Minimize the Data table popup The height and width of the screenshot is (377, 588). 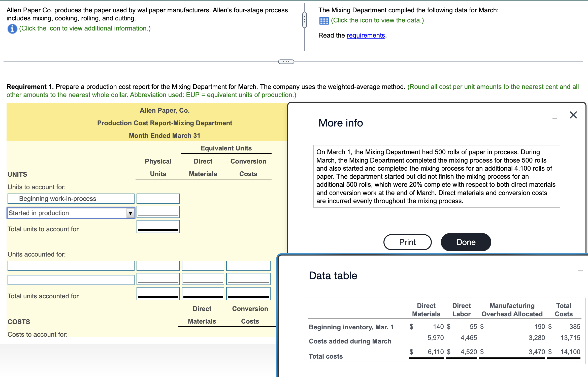click(580, 271)
